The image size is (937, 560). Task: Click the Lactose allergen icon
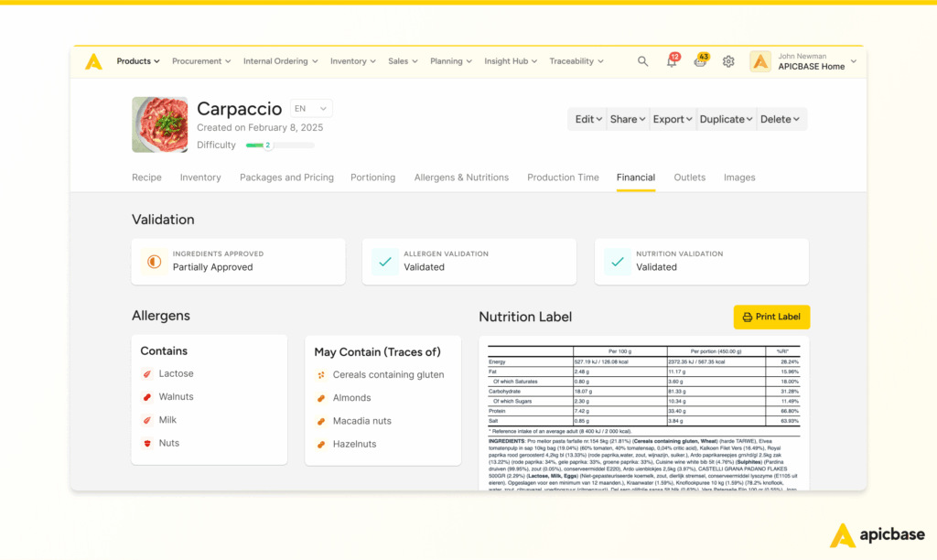(x=146, y=374)
